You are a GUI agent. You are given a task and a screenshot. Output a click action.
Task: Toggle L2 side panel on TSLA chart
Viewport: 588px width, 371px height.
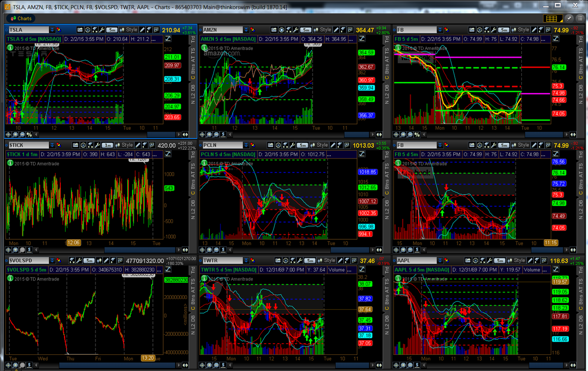pos(193,95)
